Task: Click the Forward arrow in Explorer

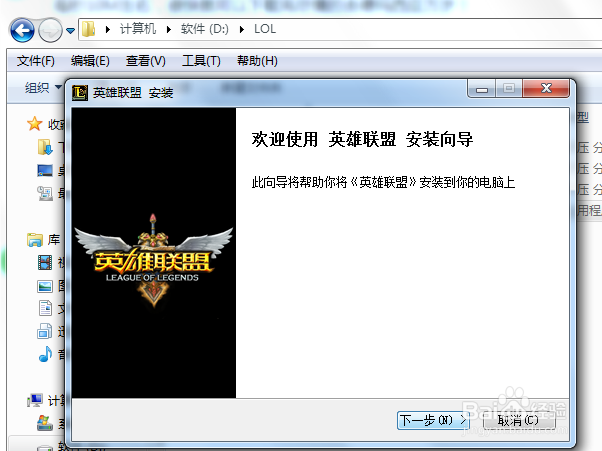Action: click(50, 30)
